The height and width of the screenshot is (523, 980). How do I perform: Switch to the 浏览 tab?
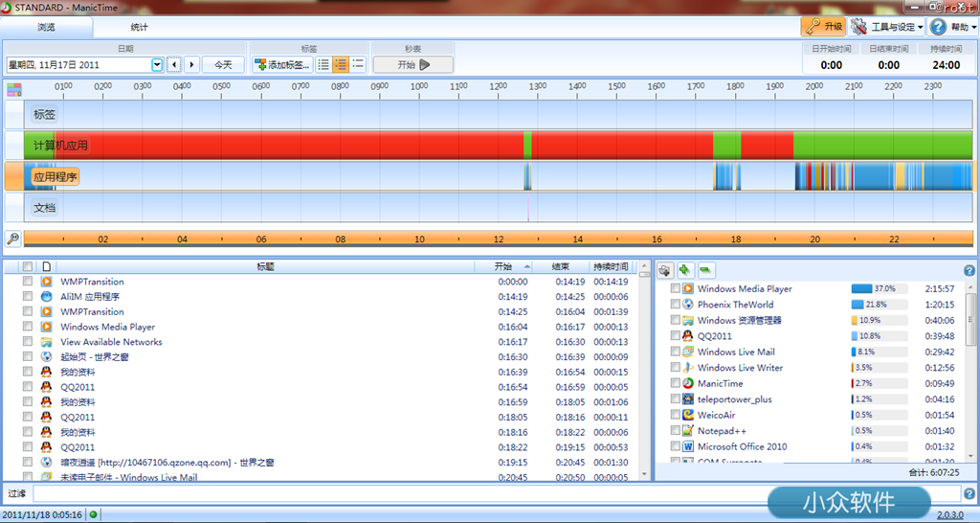tap(46, 27)
